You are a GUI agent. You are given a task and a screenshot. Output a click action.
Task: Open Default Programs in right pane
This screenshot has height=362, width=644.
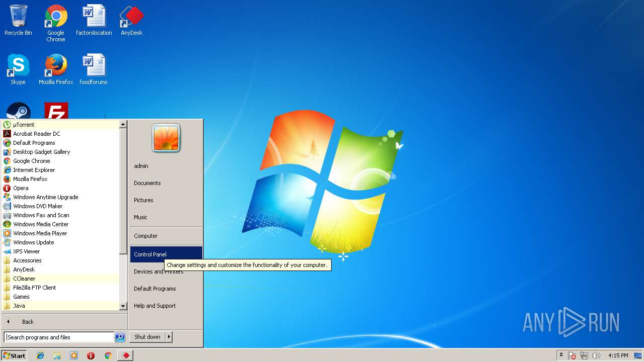point(166,289)
